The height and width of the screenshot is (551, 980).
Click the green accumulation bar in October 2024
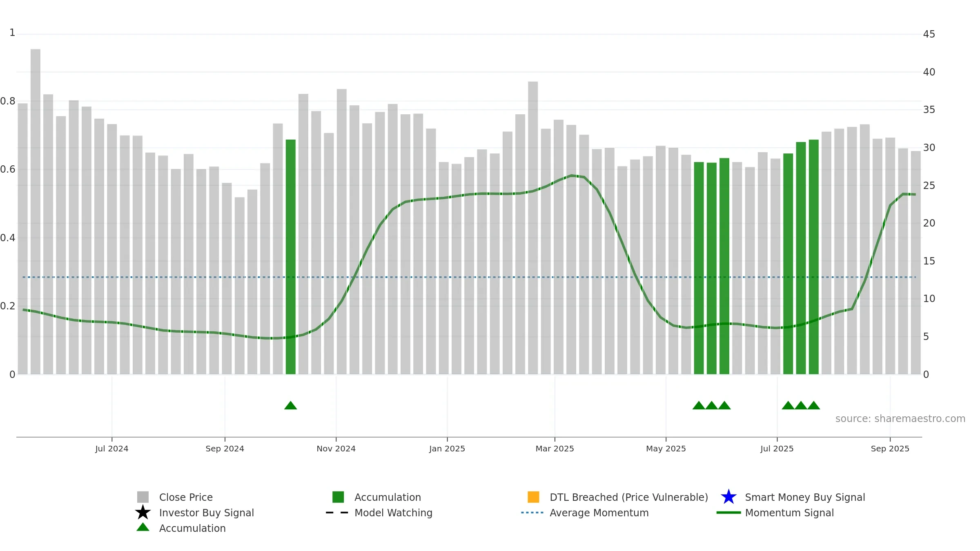(291, 257)
